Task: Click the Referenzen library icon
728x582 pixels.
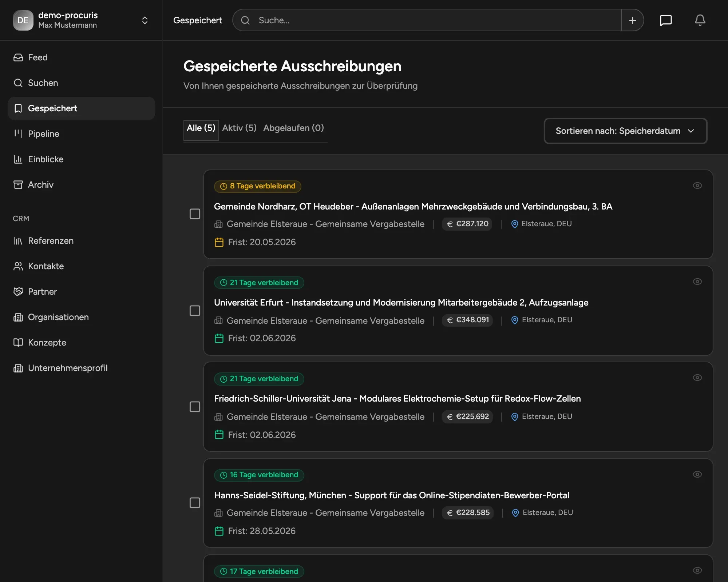Action: (x=18, y=241)
